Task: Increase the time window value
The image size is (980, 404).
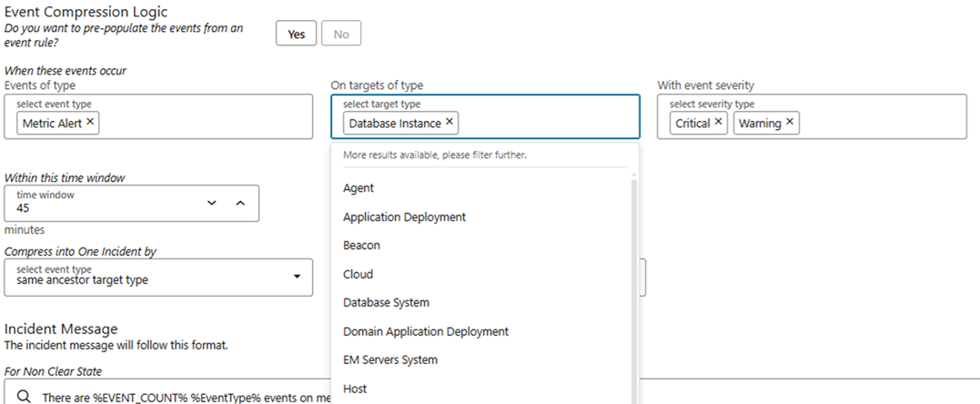Action: [240, 203]
